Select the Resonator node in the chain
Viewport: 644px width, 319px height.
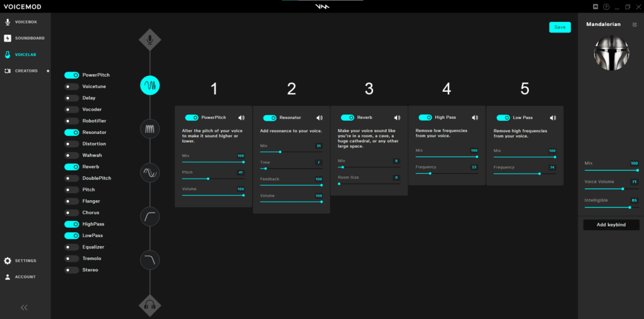(x=150, y=129)
